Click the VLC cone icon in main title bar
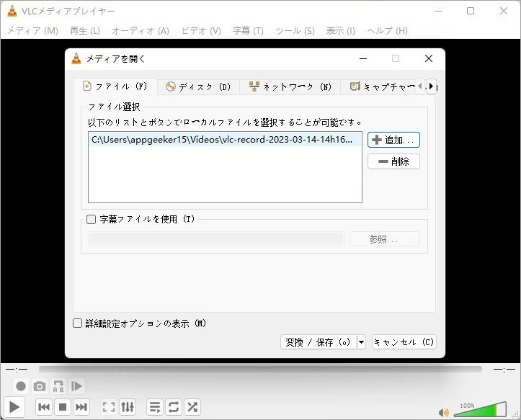The height and width of the screenshot is (420, 521). (x=12, y=11)
